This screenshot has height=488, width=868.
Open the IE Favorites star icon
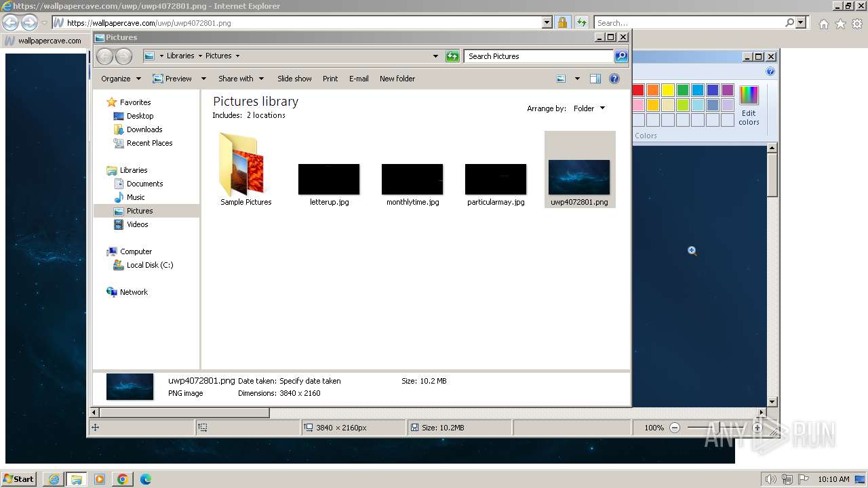click(840, 24)
